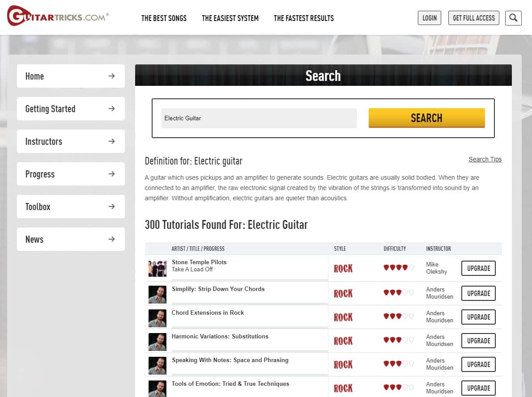532x397 pixels.
Task: Click ROCK style icon for Speaking With Notes row
Action: coord(343,364)
